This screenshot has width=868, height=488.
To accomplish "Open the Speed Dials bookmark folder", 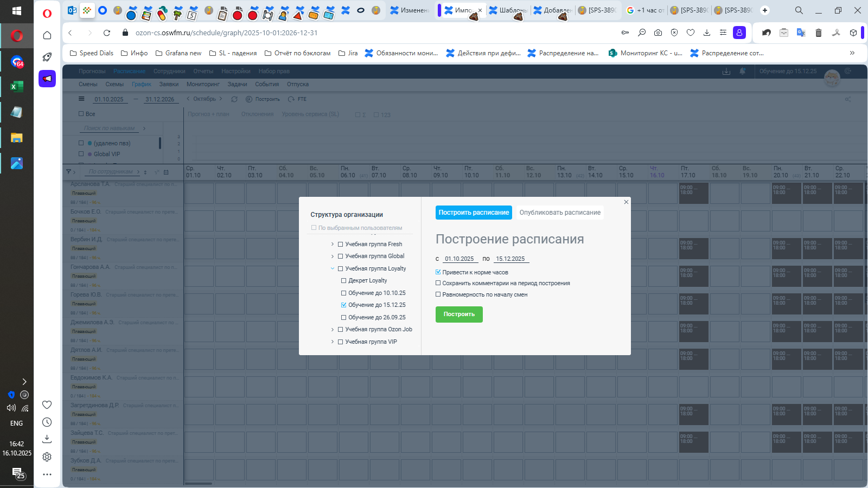I will click(92, 53).
